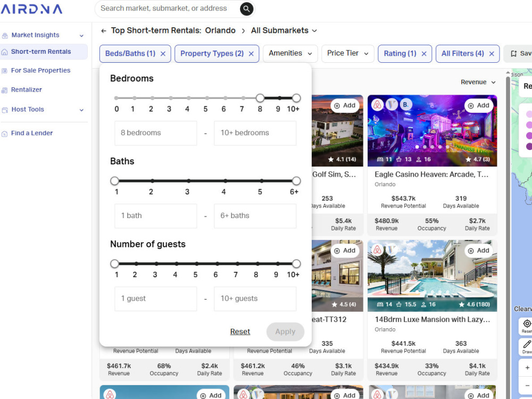The width and height of the screenshot is (532, 399).
Task: Open the Eagle Casino Heaven arcade photo
Action: 432,130
